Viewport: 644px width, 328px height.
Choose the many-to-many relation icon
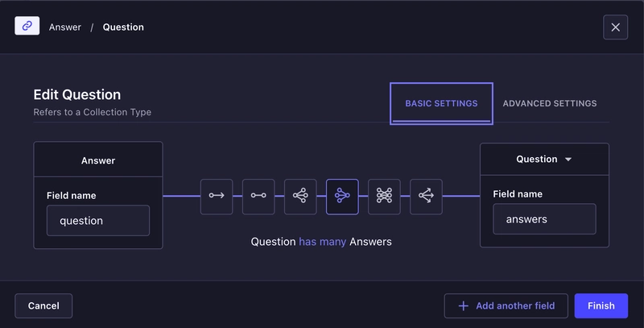pyautogui.click(x=384, y=197)
